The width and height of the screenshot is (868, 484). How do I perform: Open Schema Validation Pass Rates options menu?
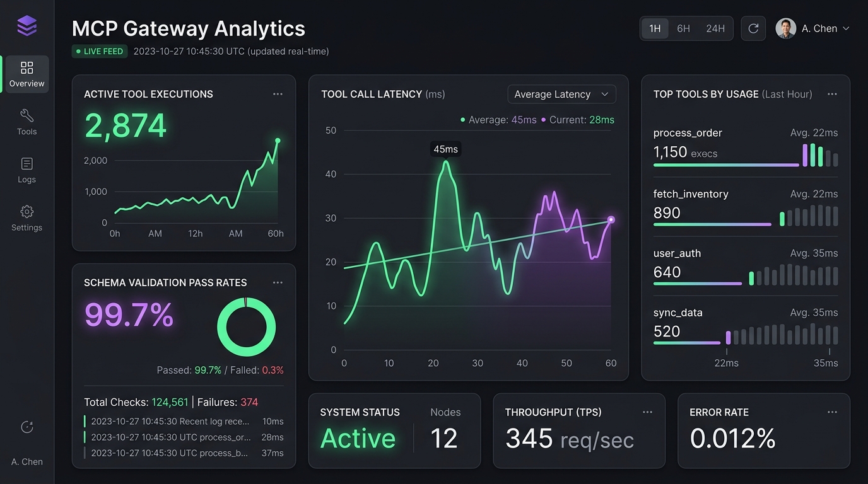coord(278,282)
